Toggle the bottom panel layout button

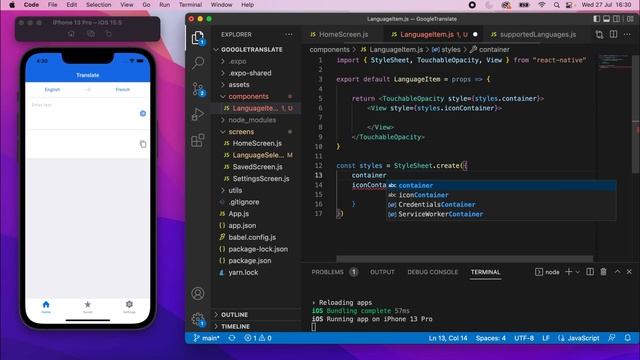(x=607, y=19)
